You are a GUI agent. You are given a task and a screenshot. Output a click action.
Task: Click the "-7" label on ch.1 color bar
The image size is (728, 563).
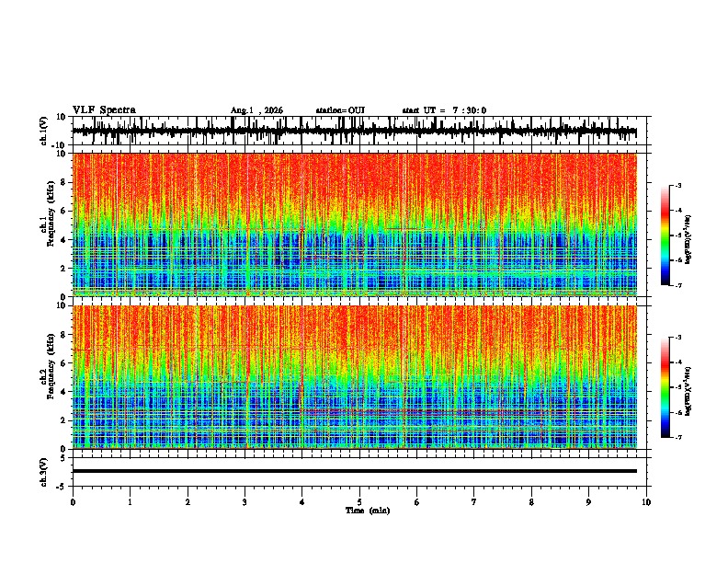(x=678, y=285)
